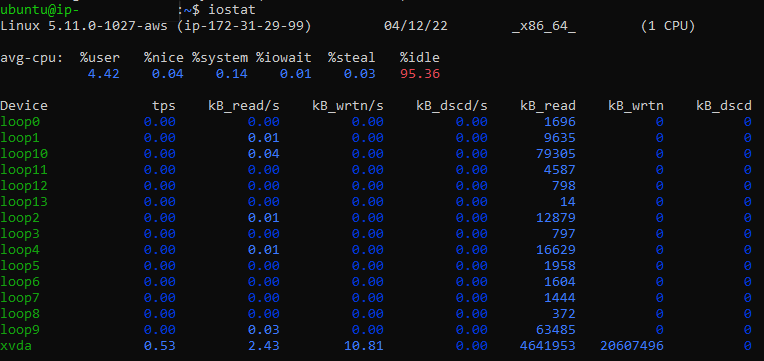Click the %steal column header
Screen dimensions: 764x361
(x=351, y=58)
